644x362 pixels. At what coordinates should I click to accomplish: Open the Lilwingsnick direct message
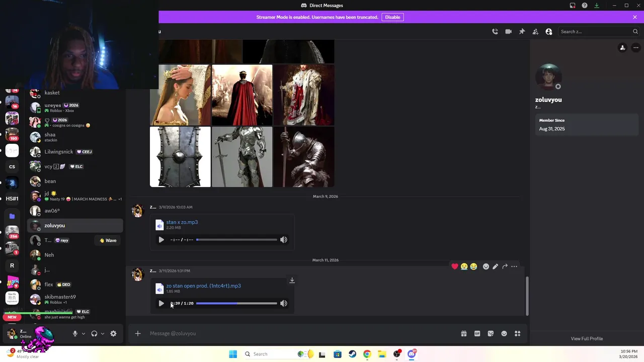click(75, 152)
